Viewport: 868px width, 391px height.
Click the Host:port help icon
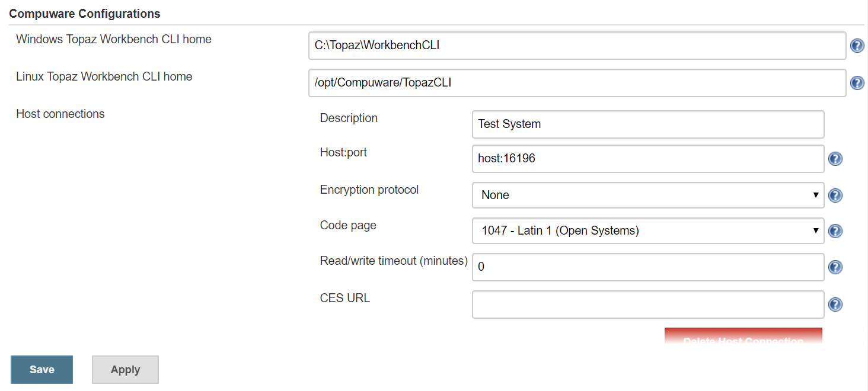pyautogui.click(x=835, y=159)
